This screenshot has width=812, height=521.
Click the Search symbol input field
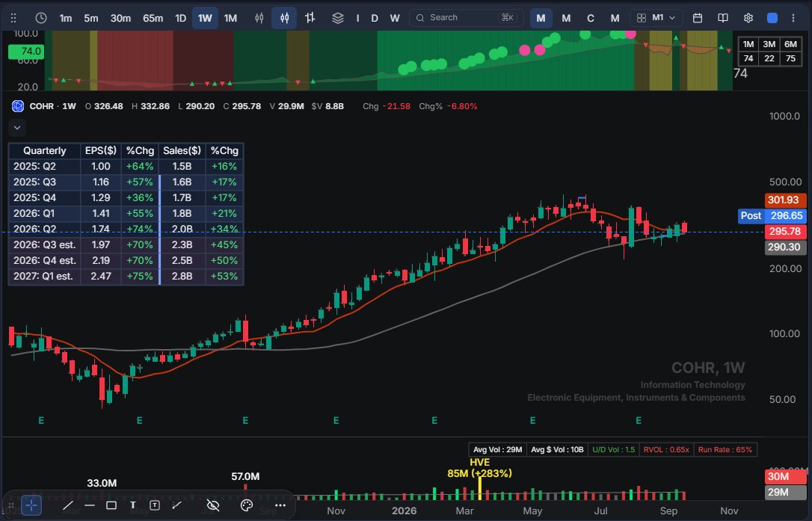pos(465,18)
